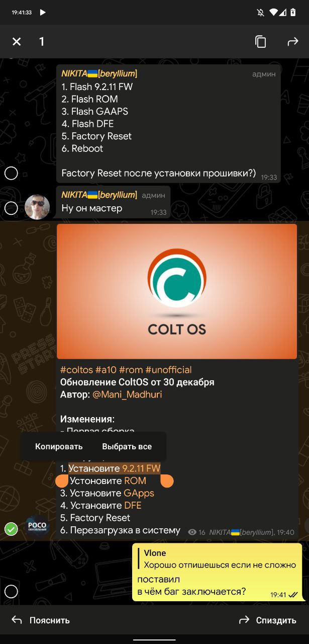Viewport: 309px width, 644px height.
Task: Select the yellow Vlone reply message checkbox
Action: coord(11,592)
